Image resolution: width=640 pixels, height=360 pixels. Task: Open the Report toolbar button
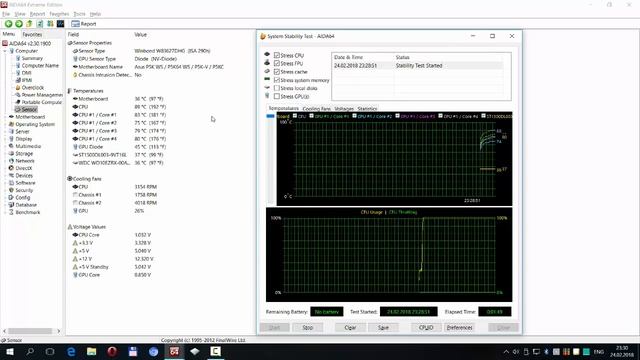pyautogui.click(x=84, y=24)
